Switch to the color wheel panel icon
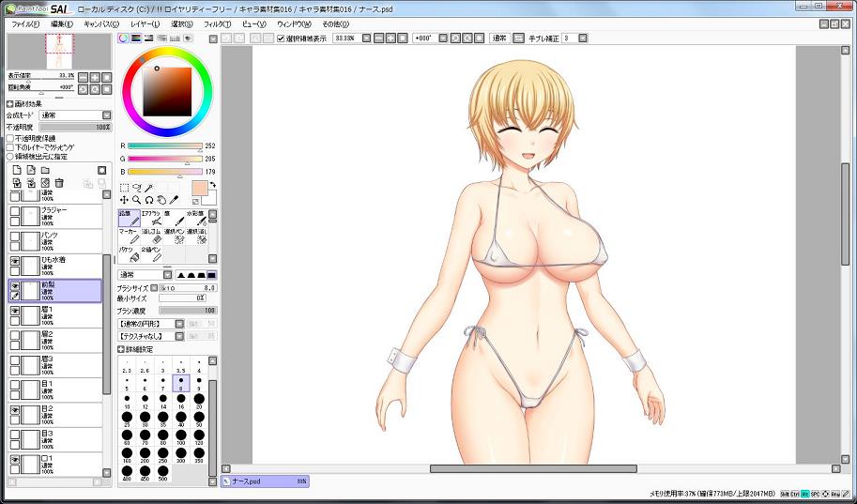 pos(124,38)
